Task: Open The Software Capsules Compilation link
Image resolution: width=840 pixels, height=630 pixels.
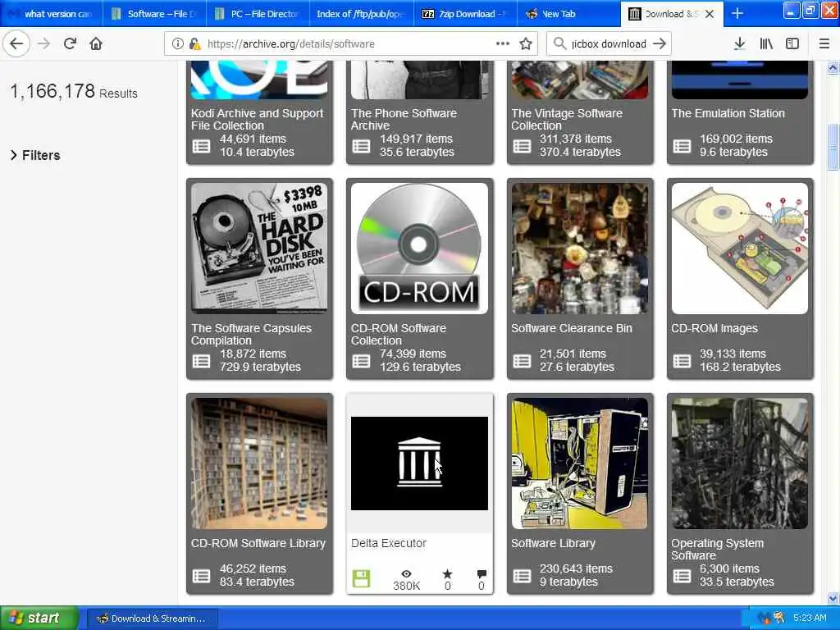Action: tap(251, 335)
